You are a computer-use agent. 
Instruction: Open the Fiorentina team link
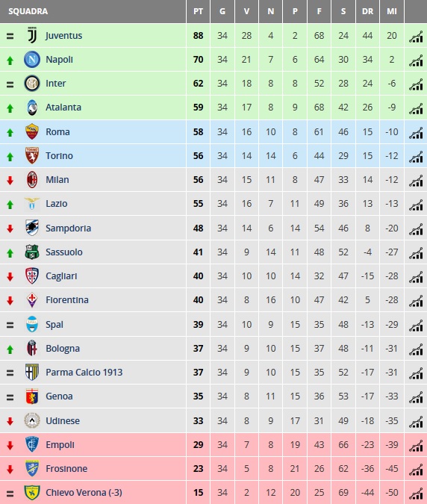(67, 300)
